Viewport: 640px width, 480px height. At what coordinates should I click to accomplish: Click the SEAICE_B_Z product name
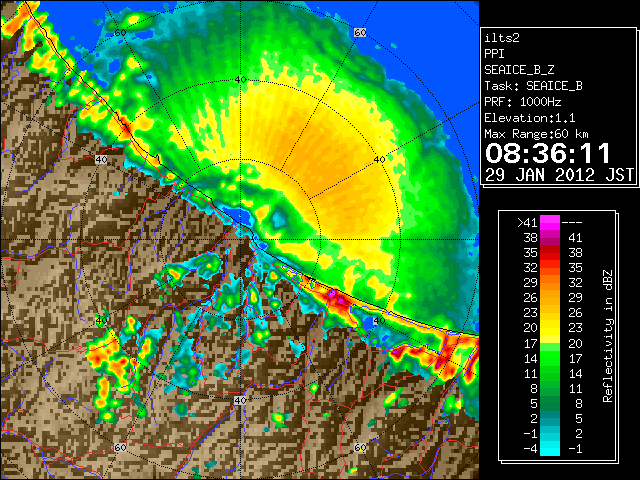(519, 70)
